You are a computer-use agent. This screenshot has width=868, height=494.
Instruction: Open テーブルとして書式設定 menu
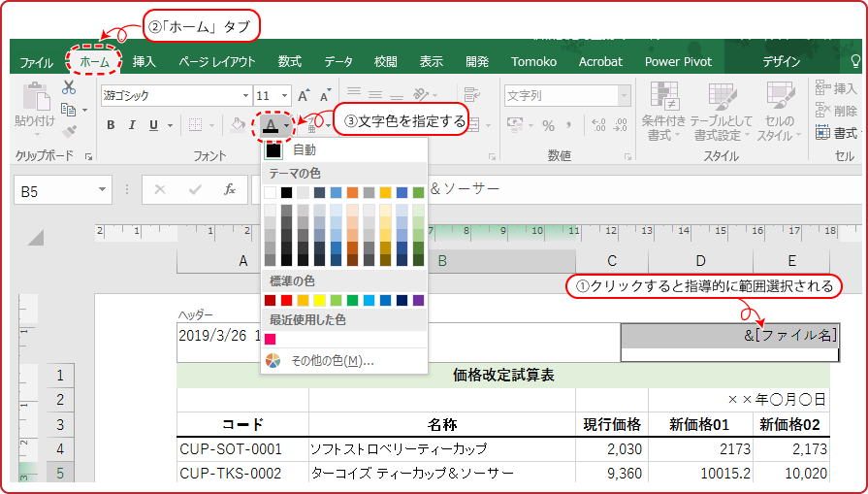[722, 111]
